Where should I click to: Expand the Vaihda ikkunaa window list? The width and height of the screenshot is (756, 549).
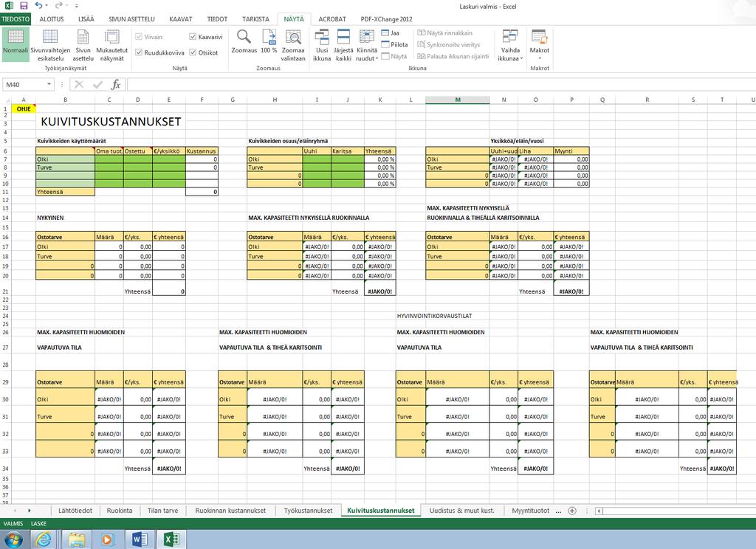(510, 44)
